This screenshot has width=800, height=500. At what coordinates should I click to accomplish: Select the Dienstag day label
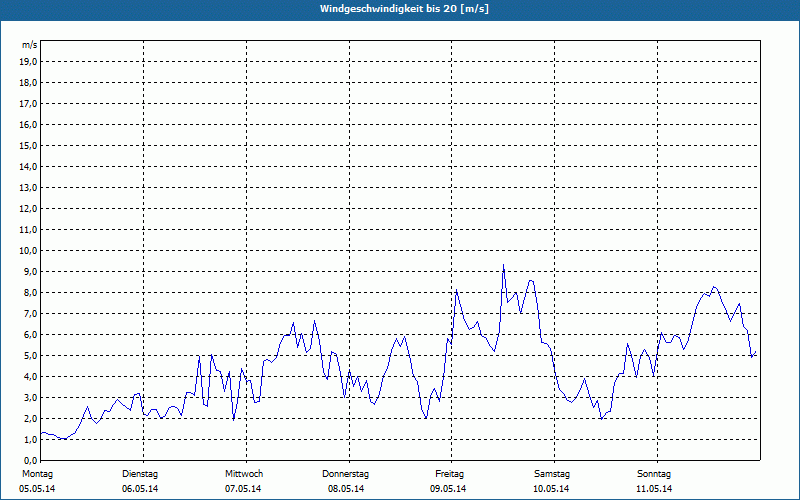click(140, 474)
